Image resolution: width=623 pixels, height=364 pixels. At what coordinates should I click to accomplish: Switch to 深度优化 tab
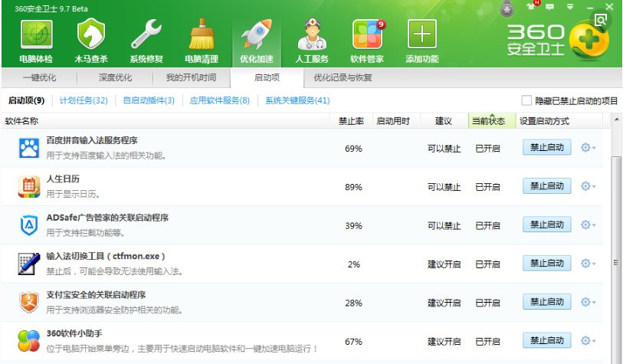(x=115, y=77)
